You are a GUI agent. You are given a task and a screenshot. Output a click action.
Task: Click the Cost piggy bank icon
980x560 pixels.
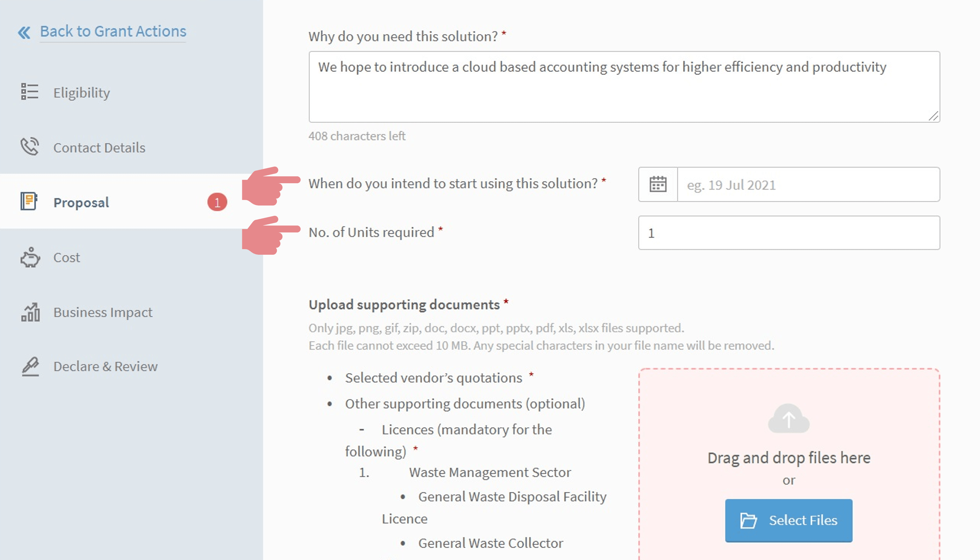[x=30, y=257]
